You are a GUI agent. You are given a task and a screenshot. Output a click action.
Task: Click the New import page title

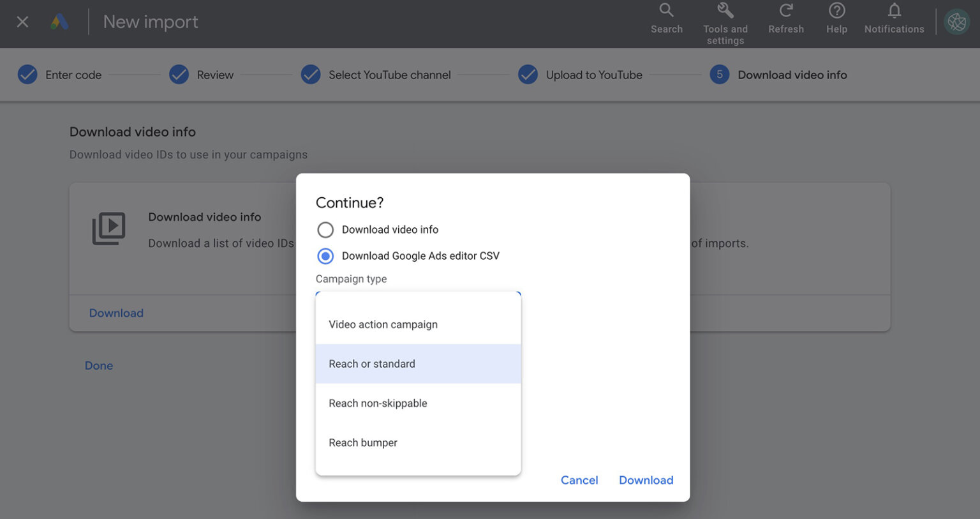[x=151, y=22]
